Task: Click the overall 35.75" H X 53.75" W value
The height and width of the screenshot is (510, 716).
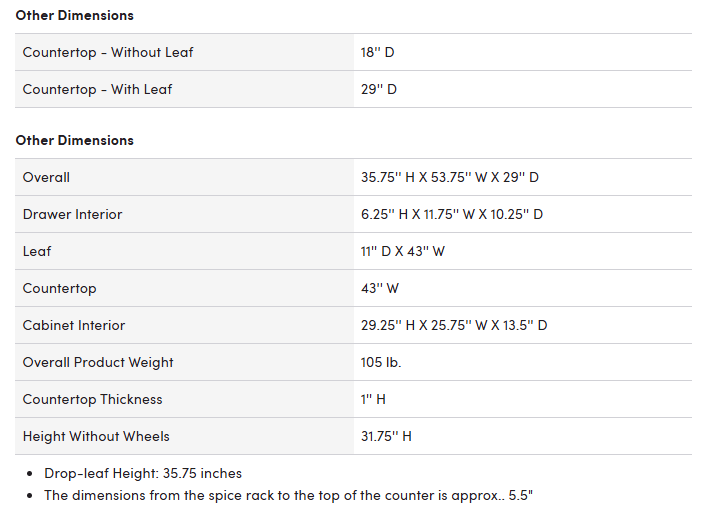Action: [x=450, y=178]
